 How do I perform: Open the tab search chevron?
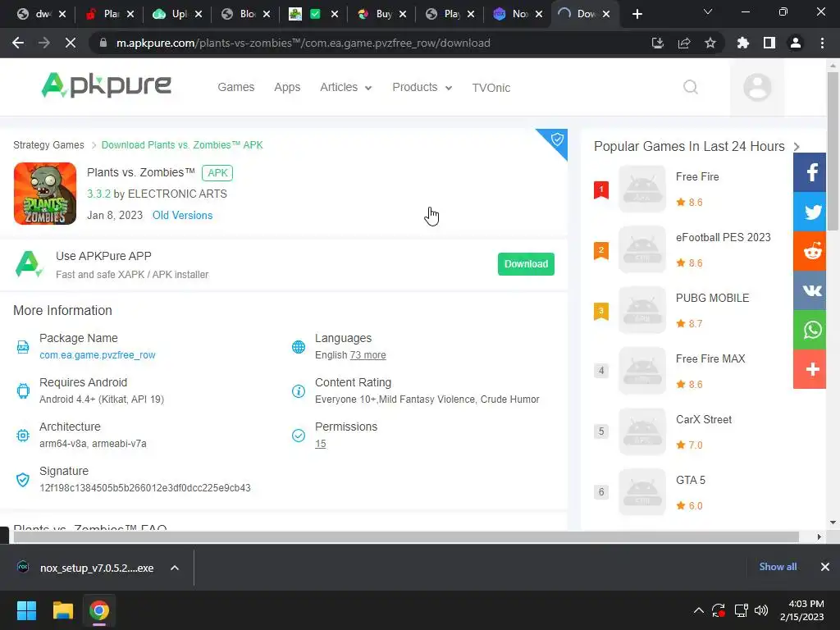pyautogui.click(x=708, y=11)
